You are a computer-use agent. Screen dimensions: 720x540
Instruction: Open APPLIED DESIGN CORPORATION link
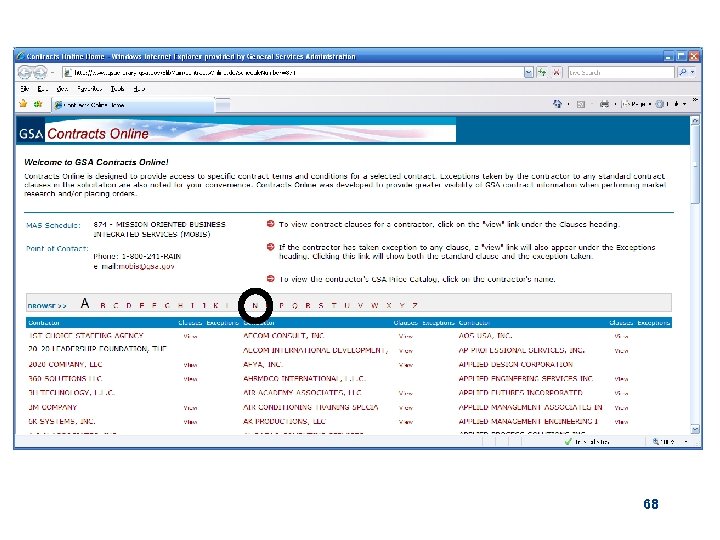pyautogui.click(x=516, y=365)
